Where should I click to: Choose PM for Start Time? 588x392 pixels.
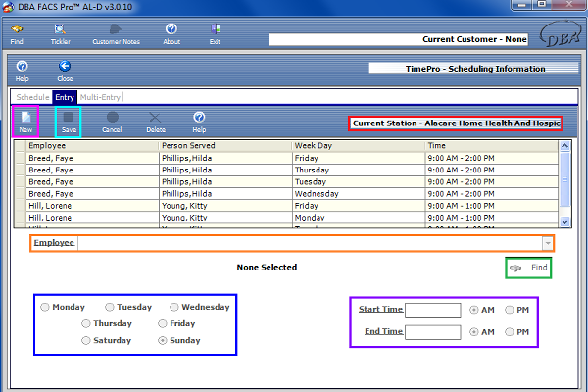click(510, 310)
